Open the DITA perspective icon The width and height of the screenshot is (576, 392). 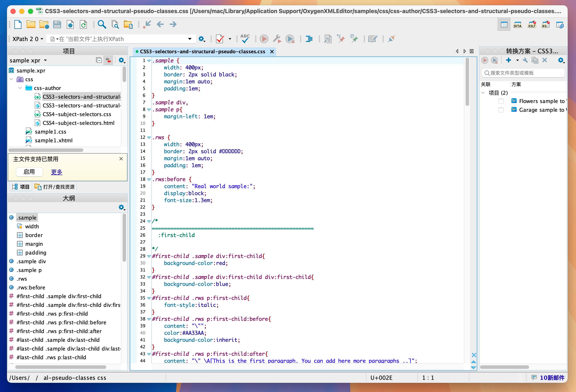pyautogui.click(x=518, y=24)
